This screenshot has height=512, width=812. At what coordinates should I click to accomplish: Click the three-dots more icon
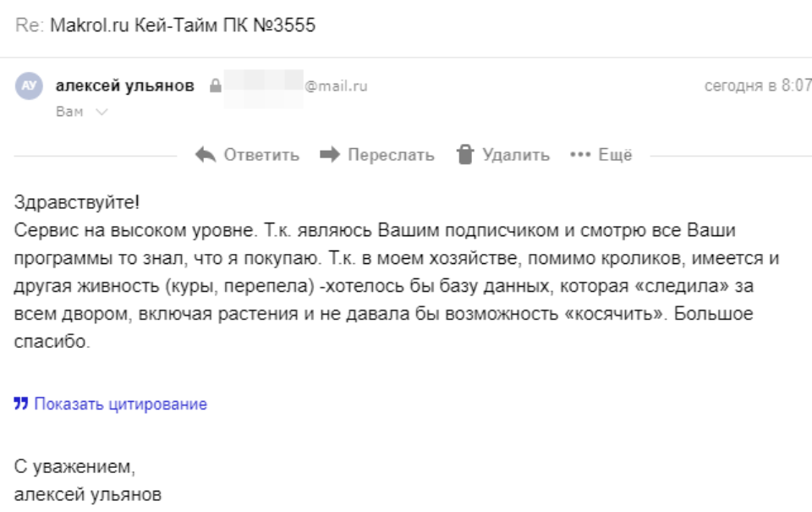pos(579,155)
